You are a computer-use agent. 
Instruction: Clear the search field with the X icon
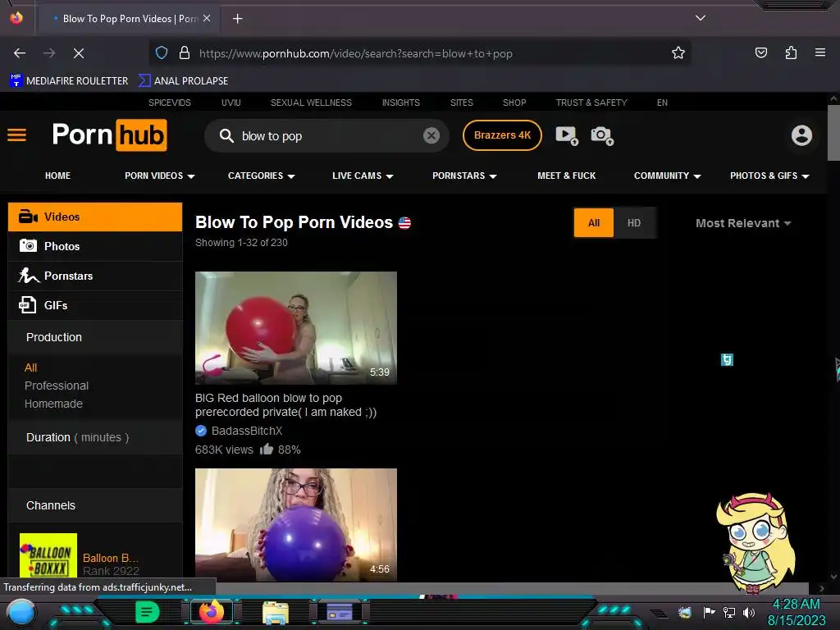click(431, 135)
